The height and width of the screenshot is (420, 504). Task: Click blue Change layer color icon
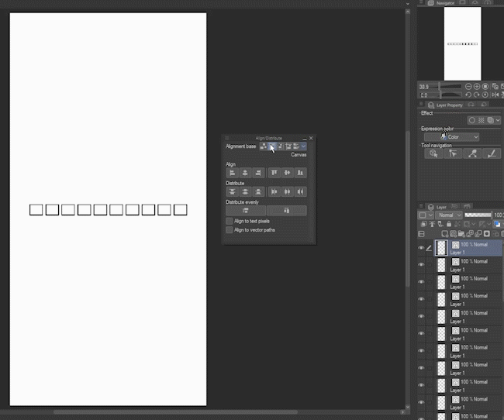click(x=497, y=224)
